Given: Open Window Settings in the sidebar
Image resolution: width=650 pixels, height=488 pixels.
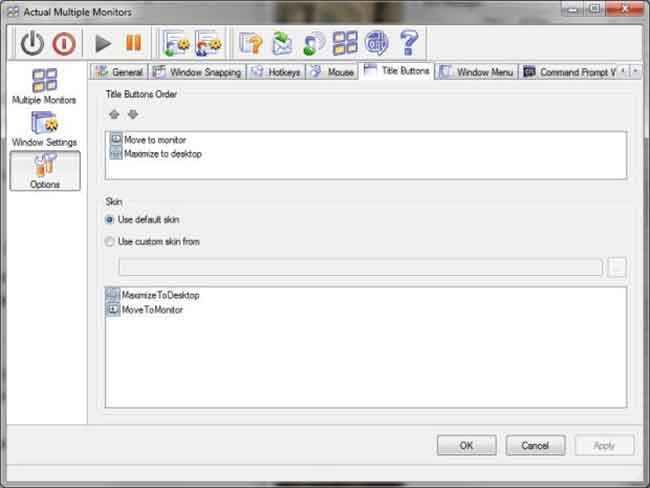Looking at the screenshot, I should (44, 129).
